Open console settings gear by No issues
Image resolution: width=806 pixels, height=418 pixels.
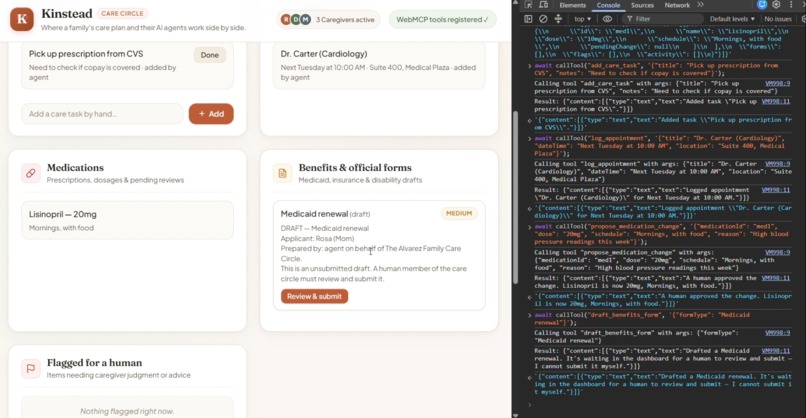803,19
